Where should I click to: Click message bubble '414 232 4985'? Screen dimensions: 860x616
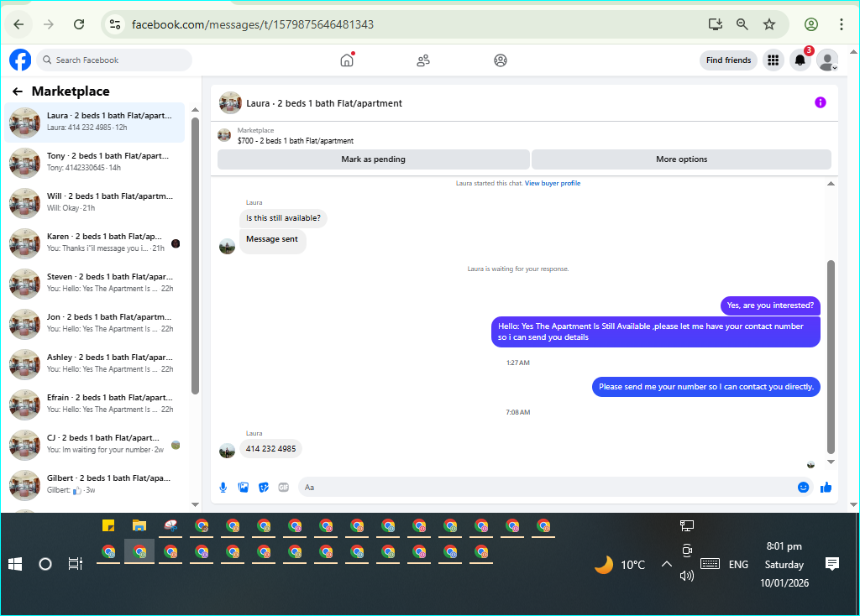tap(271, 449)
